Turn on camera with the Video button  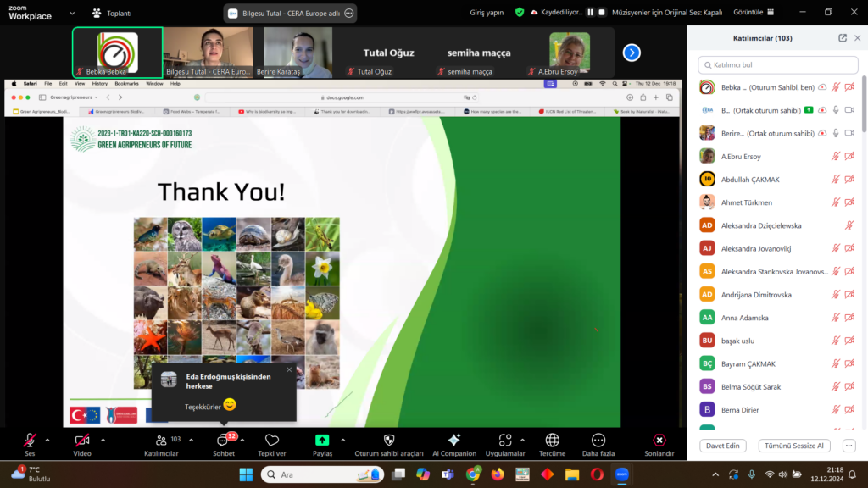point(82,441)
